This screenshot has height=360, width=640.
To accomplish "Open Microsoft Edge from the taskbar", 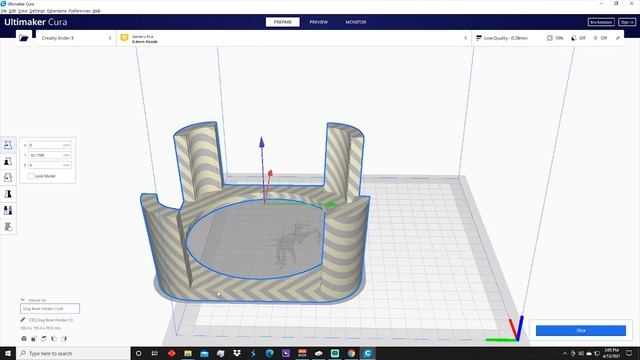I will pos(269,353).
